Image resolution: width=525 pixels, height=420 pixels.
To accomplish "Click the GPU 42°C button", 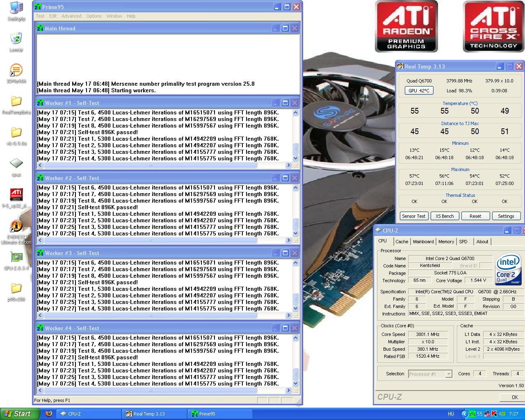I will [x=419, y=91].
